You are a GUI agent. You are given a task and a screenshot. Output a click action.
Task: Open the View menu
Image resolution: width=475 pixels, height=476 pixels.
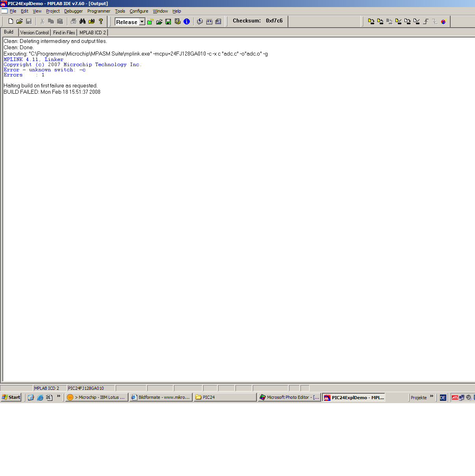[37, 11]
